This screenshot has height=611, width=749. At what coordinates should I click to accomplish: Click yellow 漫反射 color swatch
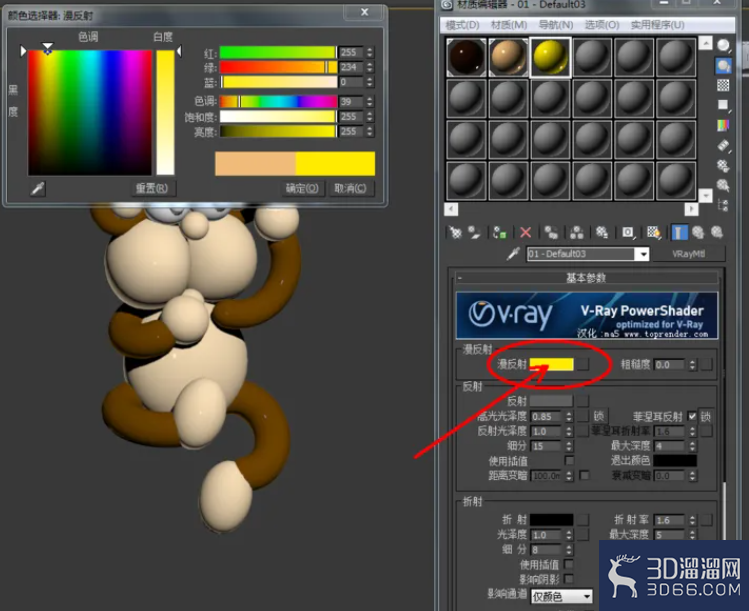551,364
